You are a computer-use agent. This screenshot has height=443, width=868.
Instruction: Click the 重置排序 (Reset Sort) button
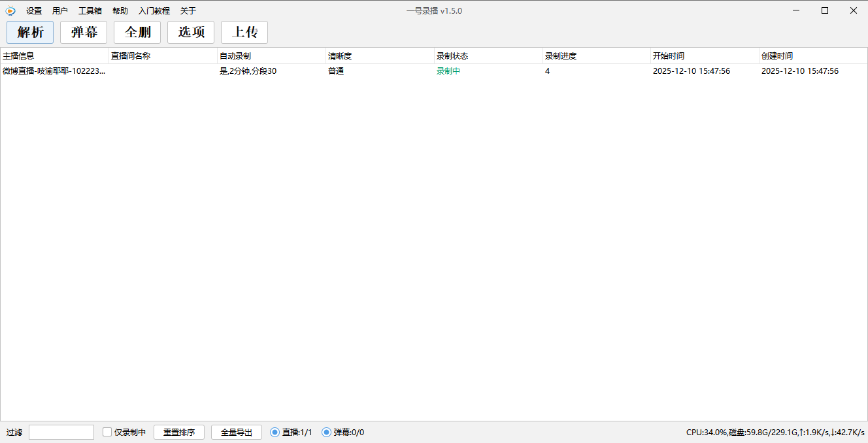pyautogui.click(x=178, y=432)
